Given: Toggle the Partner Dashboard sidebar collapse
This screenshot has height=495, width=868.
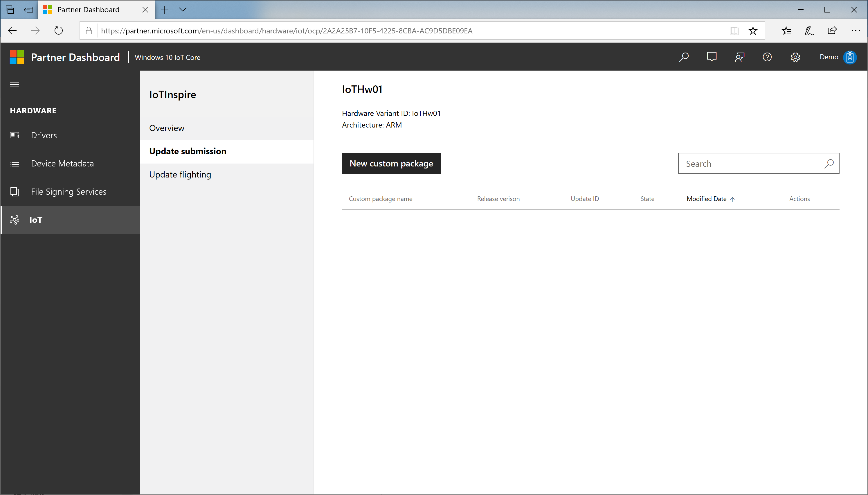Looking at the screenshot, I should [x=14, y=84].
